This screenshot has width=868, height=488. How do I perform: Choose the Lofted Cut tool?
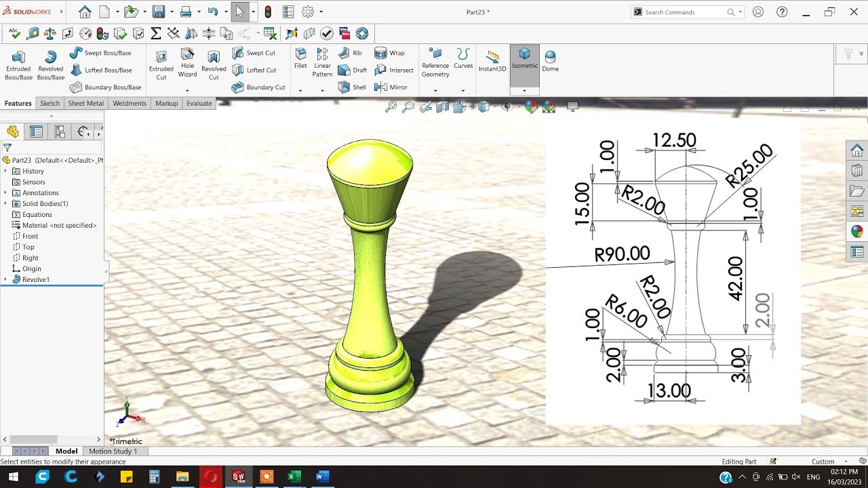point(254,70)
